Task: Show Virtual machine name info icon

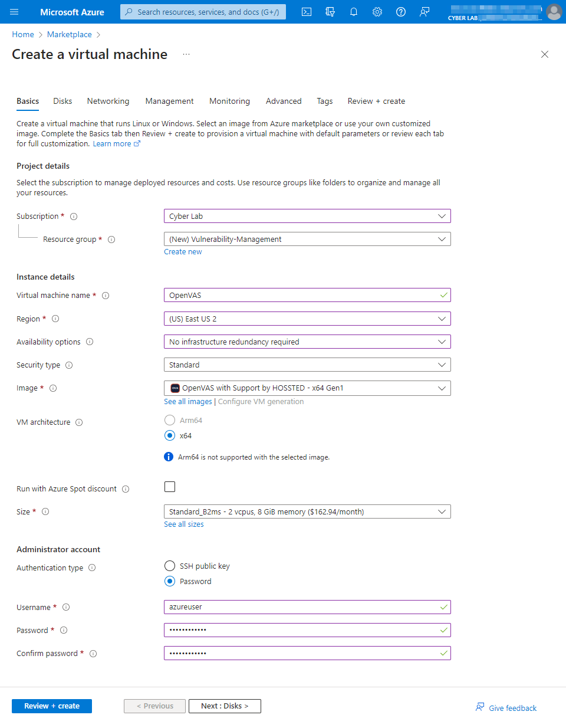Action: [x=106, y=296]
